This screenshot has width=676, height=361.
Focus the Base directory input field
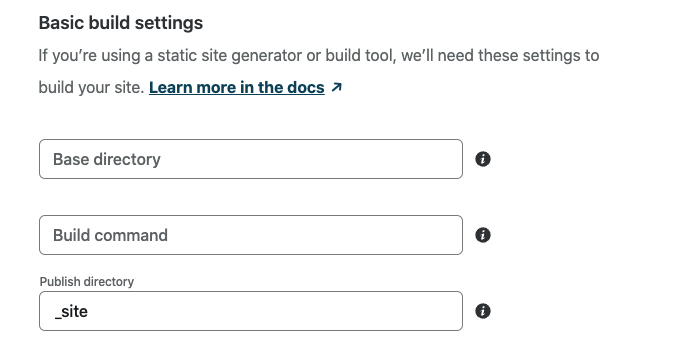coord(251,159)
